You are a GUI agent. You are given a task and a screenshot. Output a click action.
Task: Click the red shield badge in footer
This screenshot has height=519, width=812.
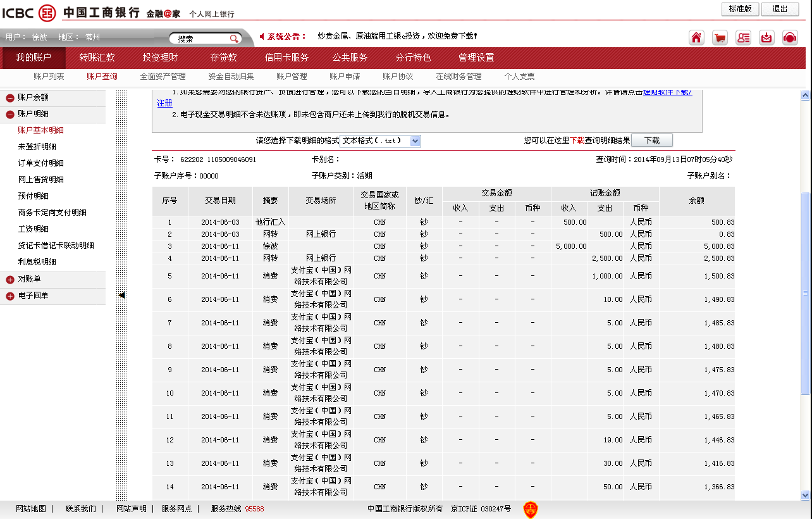click(530, 509)
